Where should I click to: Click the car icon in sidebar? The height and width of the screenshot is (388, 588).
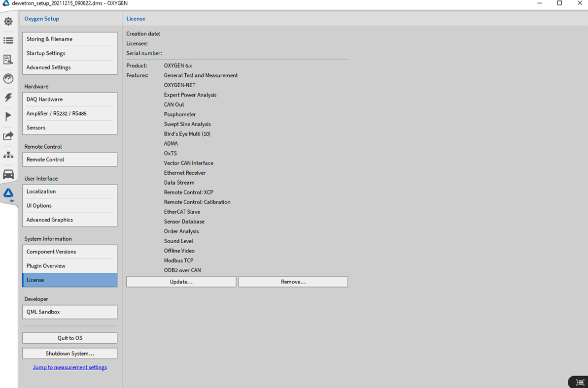8,174
